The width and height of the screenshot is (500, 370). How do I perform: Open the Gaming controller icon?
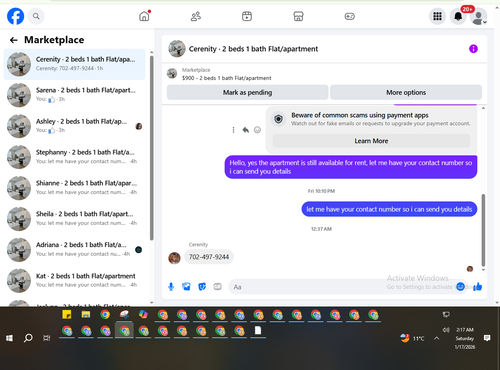[350, 16]
